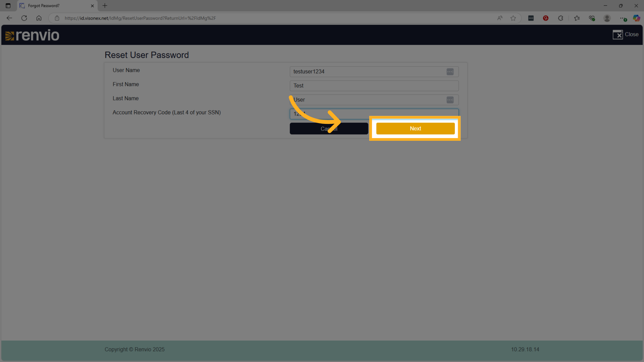Screen dimensions: 644x362
Task: Open the Copilot sidebar icon
Action: point(636,18)
